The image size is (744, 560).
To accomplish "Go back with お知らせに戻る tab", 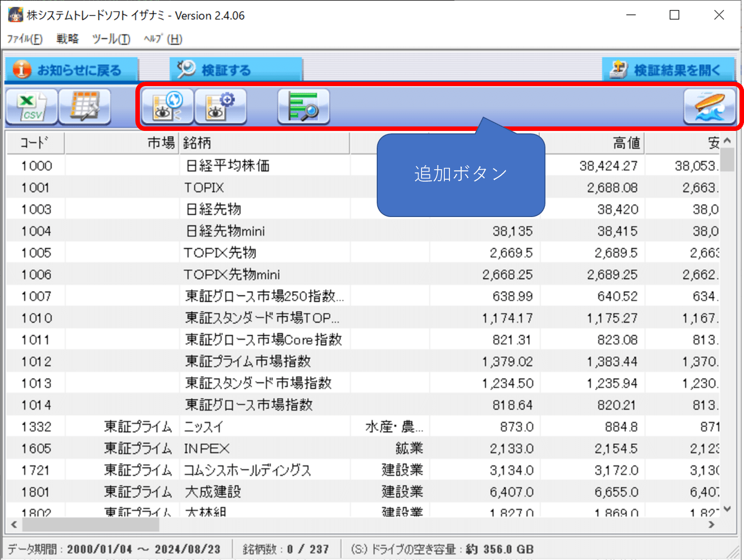I will 71,70.
